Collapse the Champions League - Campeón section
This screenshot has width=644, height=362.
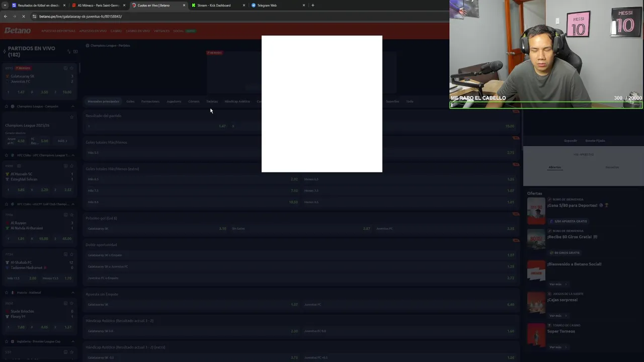(x=72, y=107)
